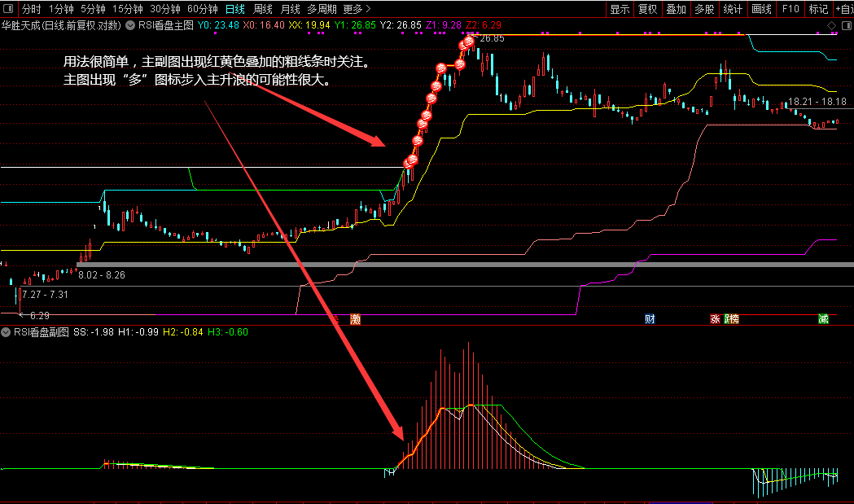Image resolution: width=854 pixels, height=504 pixels.
Task: Expand the RSI看盘副图 indicator dropdown
Action: point(6,332)
